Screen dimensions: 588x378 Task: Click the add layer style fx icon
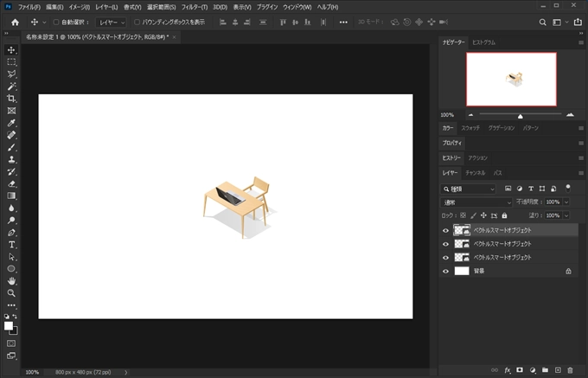tap(508, 370)
